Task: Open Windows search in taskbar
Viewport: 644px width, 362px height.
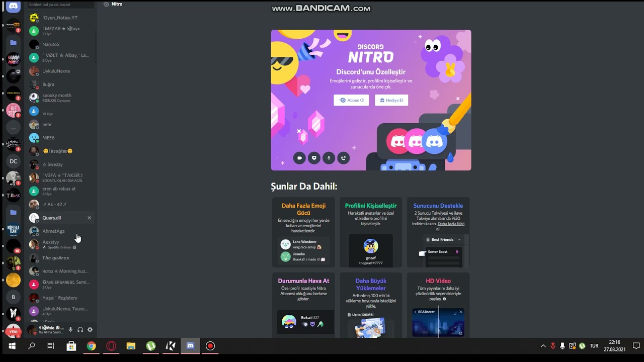Action: (31, 346)
